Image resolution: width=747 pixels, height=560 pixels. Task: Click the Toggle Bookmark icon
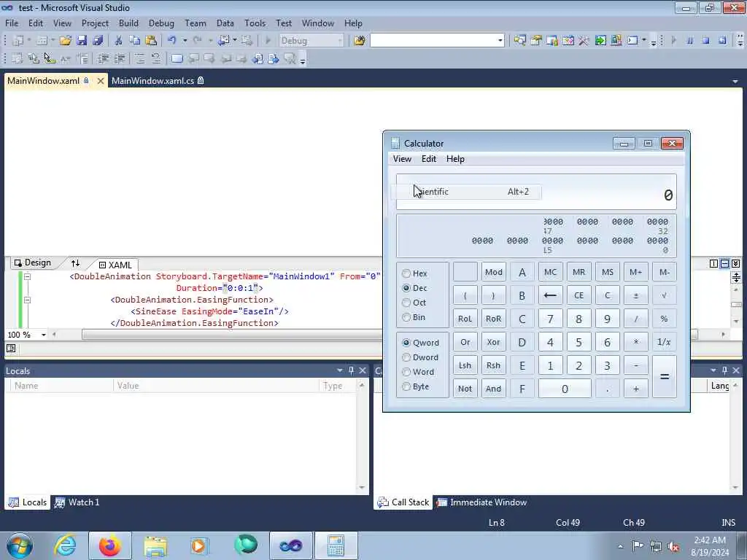tap(177, 58)
